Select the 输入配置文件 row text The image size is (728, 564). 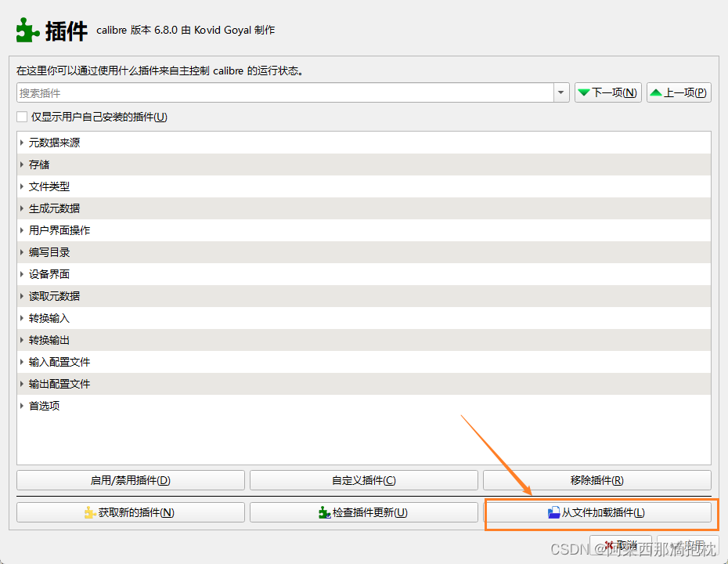[59, 362]
